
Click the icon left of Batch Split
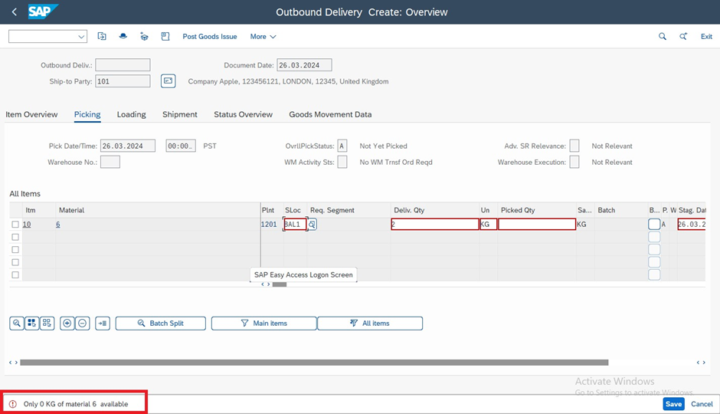102,323
